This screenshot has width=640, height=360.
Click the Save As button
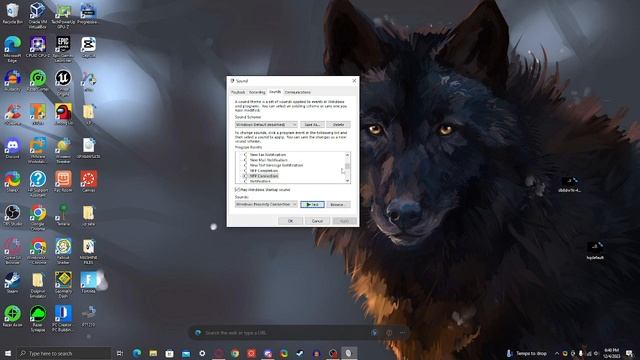tap(312, 124)
